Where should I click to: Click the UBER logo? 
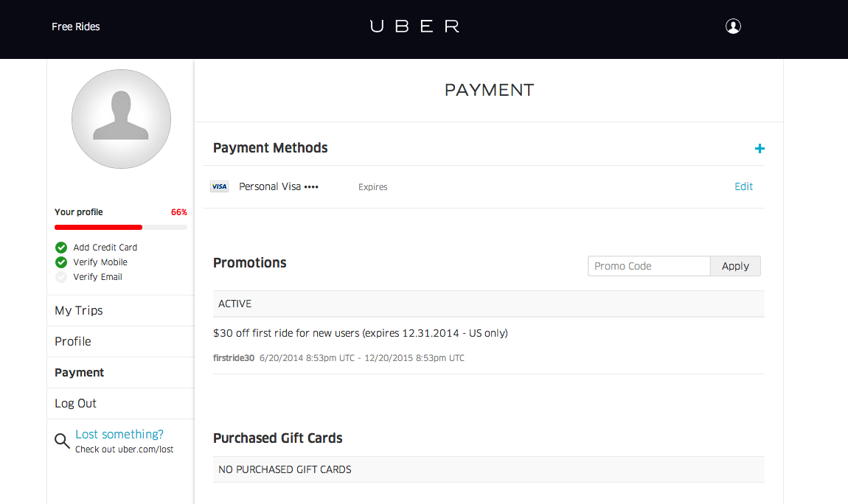415,26
